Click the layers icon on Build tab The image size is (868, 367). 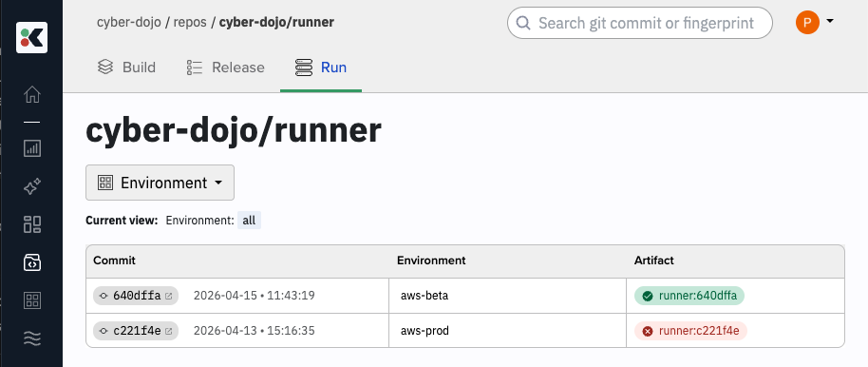pos(105,68)
